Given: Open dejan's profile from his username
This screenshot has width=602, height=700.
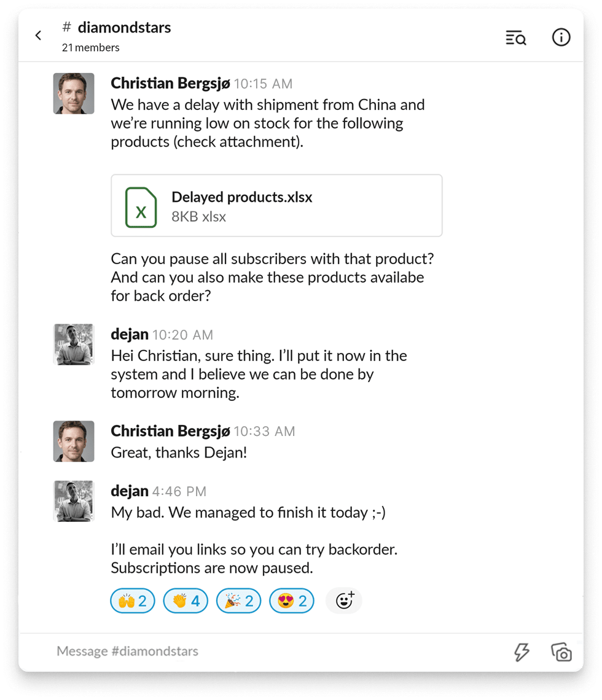Looking at the screenshot, I should [129, 335].
